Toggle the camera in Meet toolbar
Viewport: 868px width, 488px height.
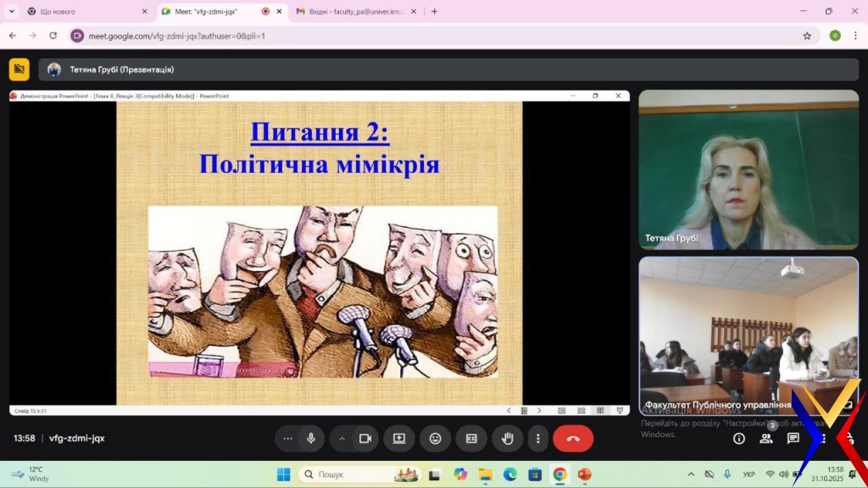pos(365,438)
